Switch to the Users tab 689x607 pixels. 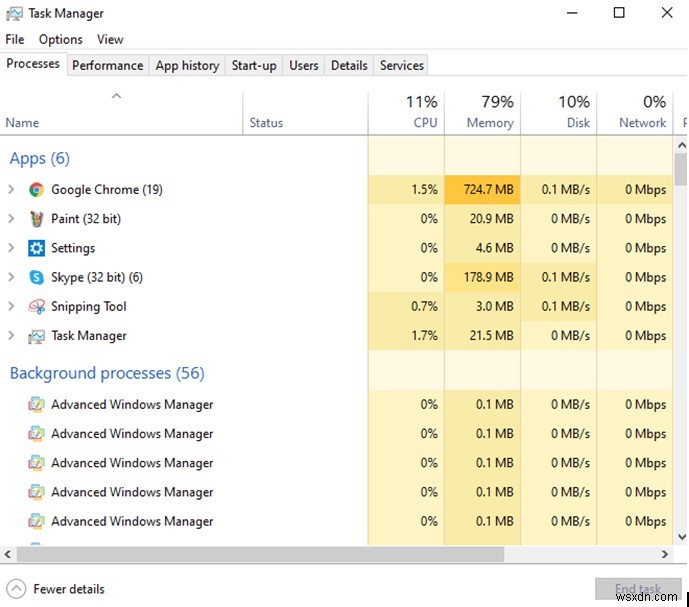coord(304,65)
